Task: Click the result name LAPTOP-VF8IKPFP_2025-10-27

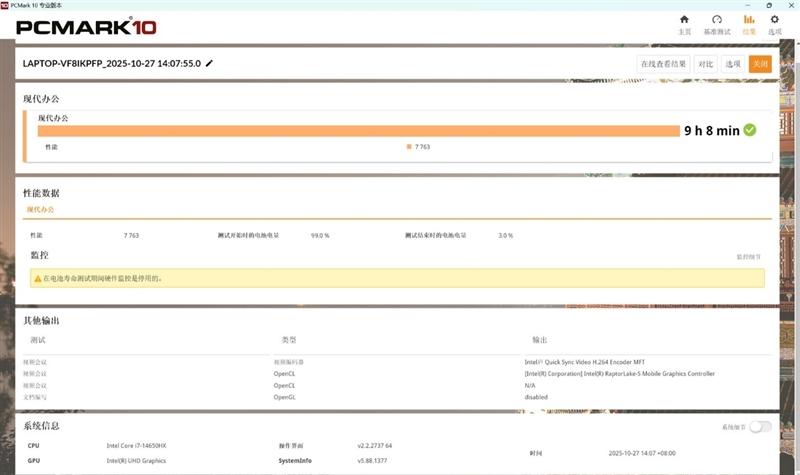Action: click(x=112, y=63)
